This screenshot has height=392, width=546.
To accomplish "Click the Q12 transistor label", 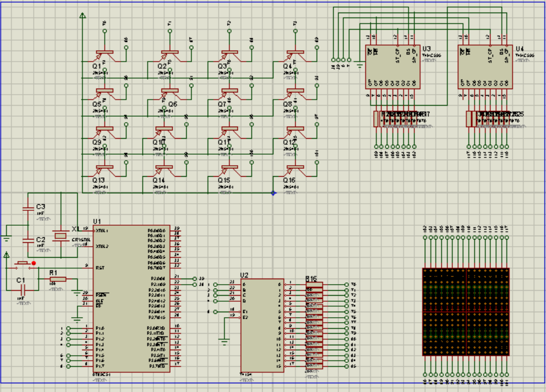I will click(x=289, y=142).
